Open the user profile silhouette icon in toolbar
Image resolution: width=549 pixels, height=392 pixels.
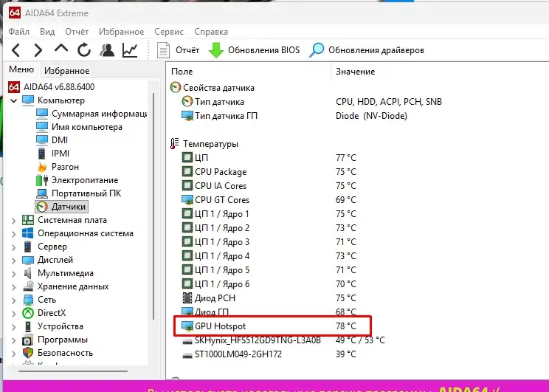coord(107,50)
